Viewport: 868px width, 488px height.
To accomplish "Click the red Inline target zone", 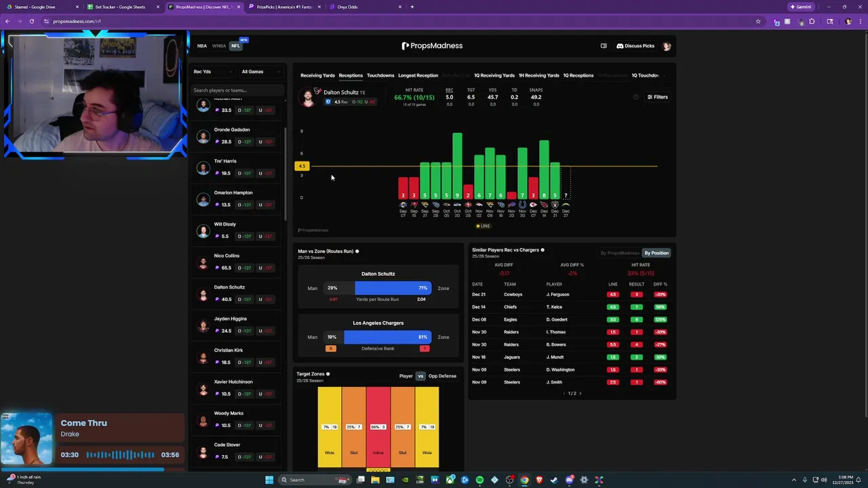I will tap(378, 427).
